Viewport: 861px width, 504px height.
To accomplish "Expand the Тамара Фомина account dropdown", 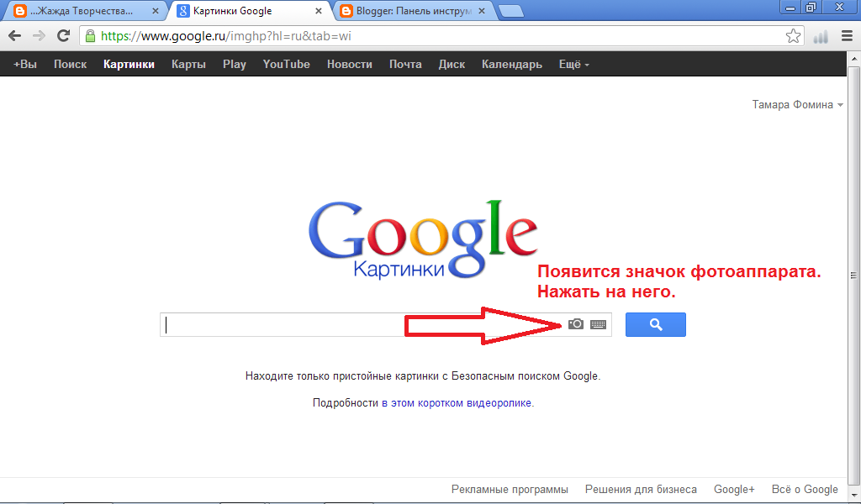I will point(797,105).
